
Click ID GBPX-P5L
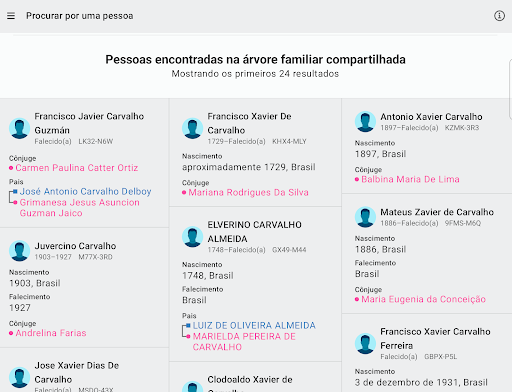(441, 357)
